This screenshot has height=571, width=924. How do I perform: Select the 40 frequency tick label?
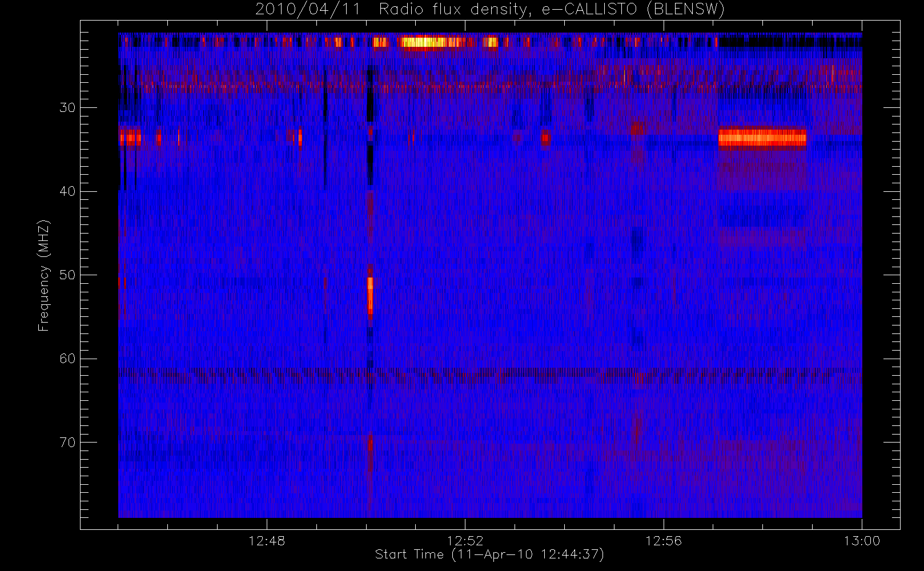[x=67, y=191]
